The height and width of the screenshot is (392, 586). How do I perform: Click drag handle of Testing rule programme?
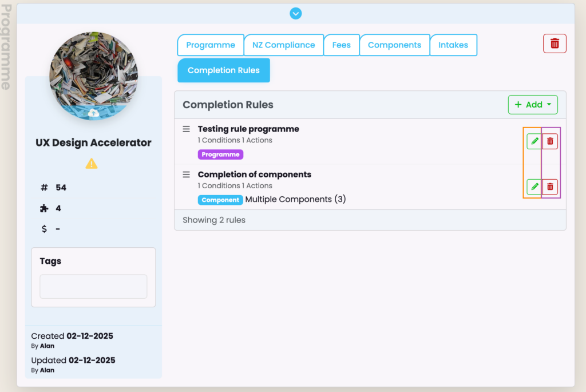coord(186,129)
